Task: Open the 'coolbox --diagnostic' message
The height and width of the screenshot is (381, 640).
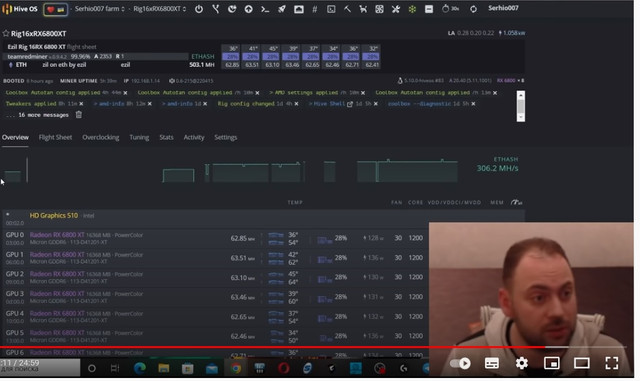Action: [419, 104]
